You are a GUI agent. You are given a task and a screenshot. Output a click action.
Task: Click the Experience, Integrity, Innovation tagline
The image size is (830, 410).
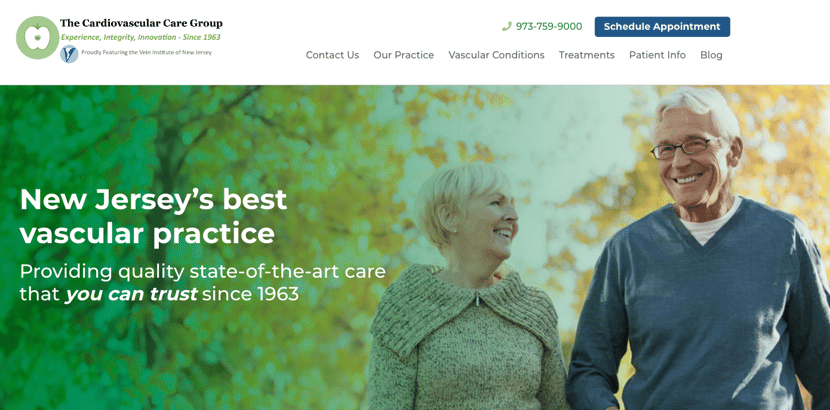coord(140,38)
